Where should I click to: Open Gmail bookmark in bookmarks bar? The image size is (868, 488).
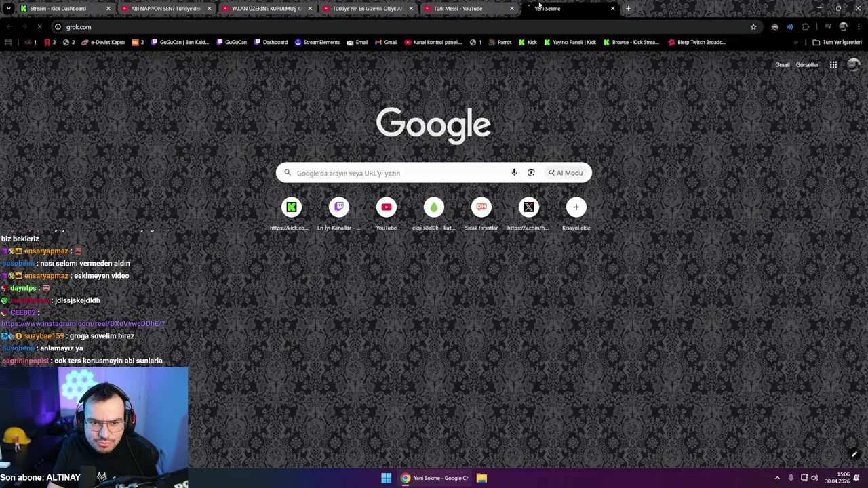[387, 42]
